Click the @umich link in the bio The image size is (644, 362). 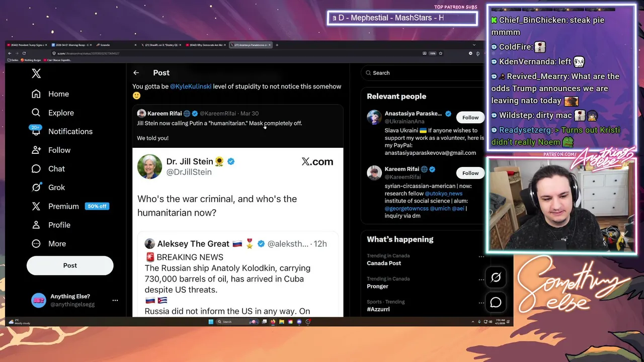click(x=440, y=208)
